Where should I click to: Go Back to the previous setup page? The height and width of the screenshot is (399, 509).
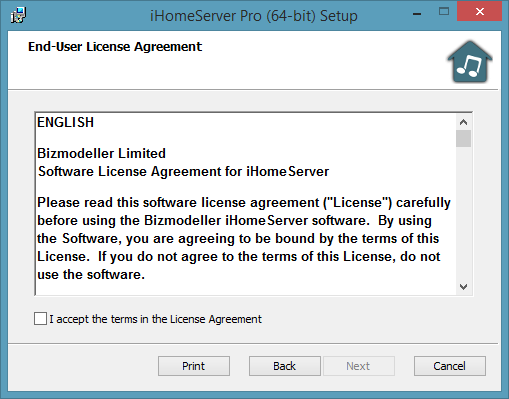click(x=285, y=366)
